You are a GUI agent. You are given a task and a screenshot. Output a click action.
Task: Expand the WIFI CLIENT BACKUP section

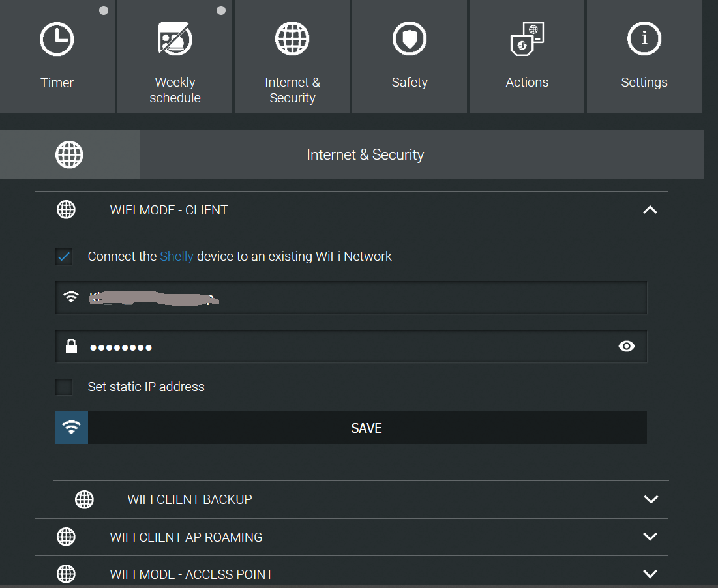(x=650, y=499)
